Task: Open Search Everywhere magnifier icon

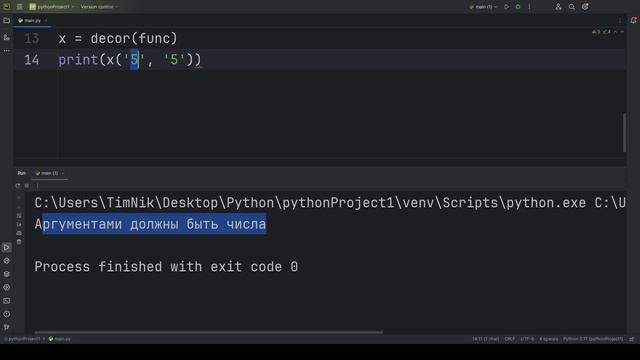Action: click(x=572, y=7)
